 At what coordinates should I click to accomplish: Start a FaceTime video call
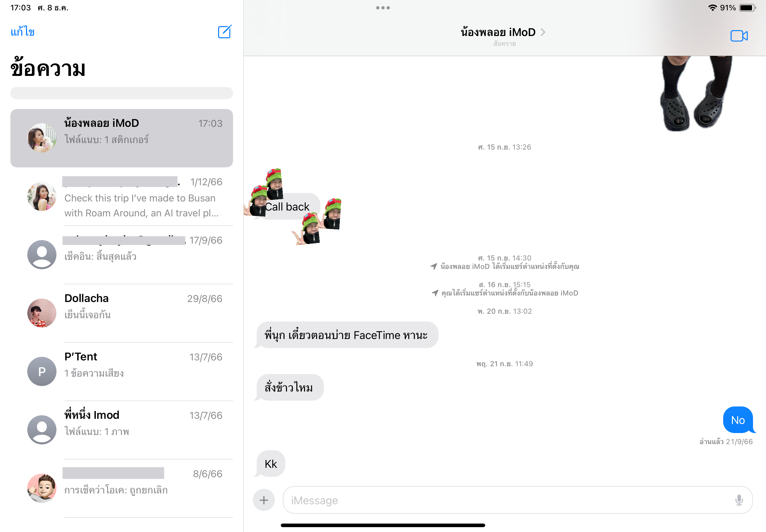pyautogui.click(x=739, y=36)
